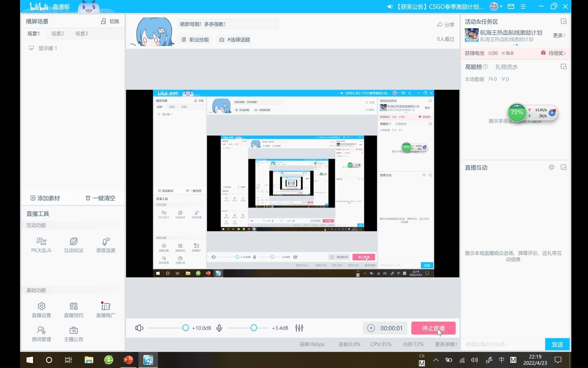Click 停止直播 stop streaming button

(434, 328)
